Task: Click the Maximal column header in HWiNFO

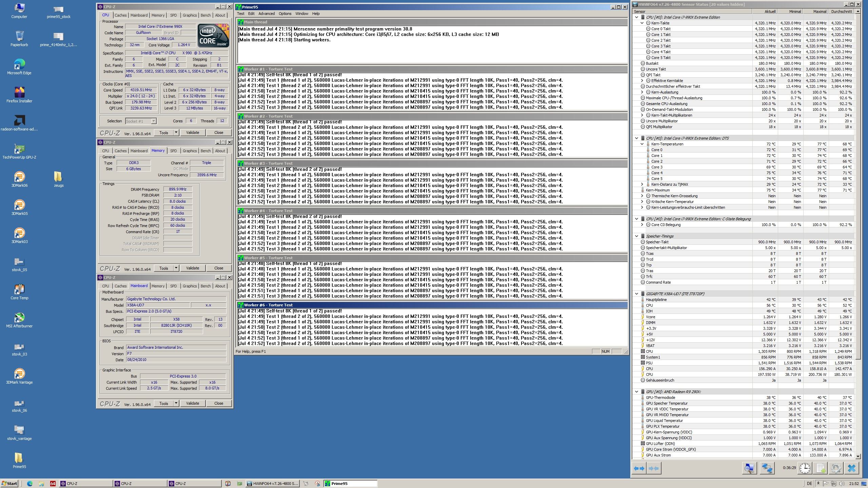Action: [815, 12]
